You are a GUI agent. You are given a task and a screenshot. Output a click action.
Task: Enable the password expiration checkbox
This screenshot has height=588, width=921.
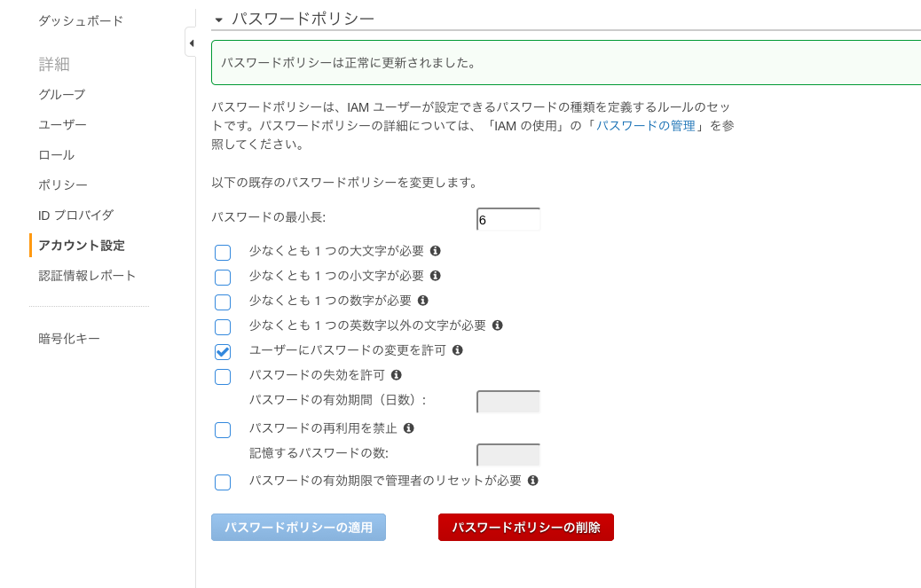(223, 376)
